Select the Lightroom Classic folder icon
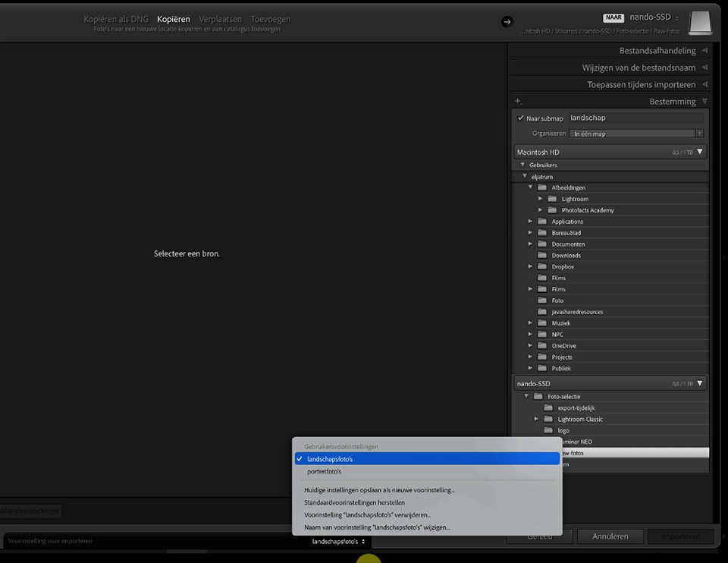This screenshot has width=728, height=563. [548, 419]
